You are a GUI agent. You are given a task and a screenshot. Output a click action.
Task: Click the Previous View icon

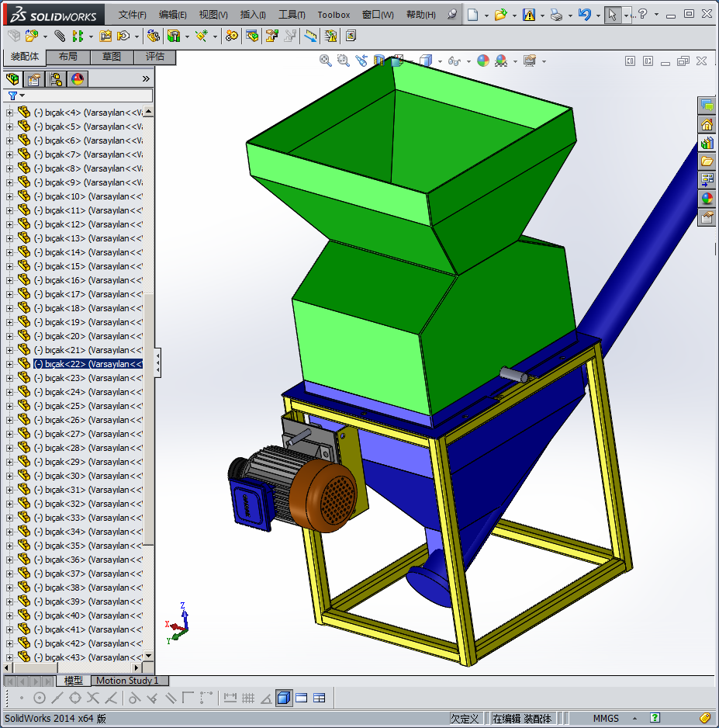click(361, 61)
